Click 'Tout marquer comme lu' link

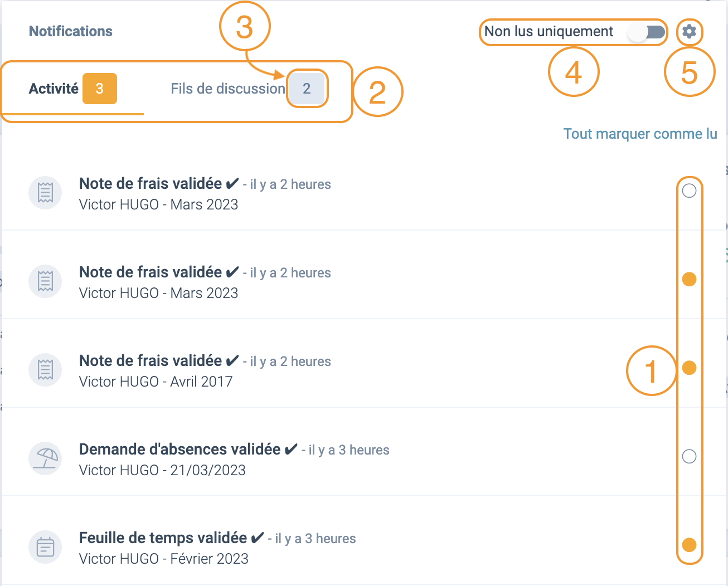pyautogui.click(x=640, y=134)
